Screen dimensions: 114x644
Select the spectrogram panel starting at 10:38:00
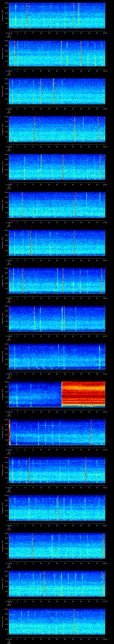57,281
